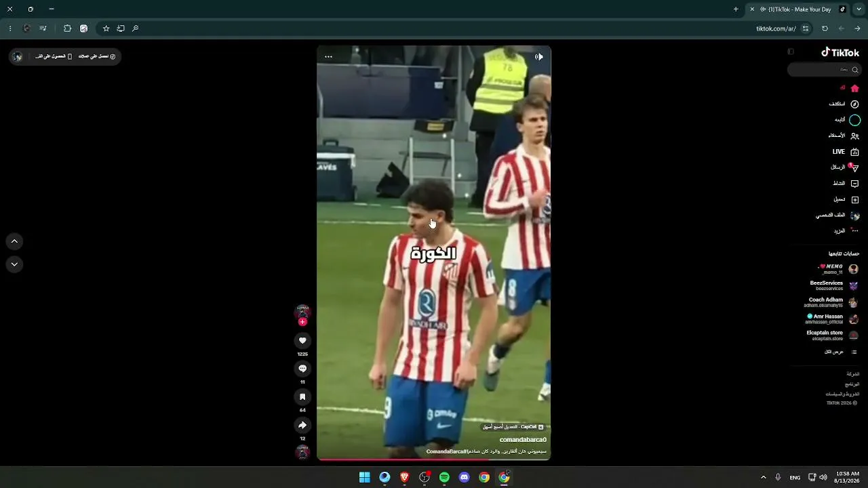Open the _memo_11 followed account

pos(838,269)
